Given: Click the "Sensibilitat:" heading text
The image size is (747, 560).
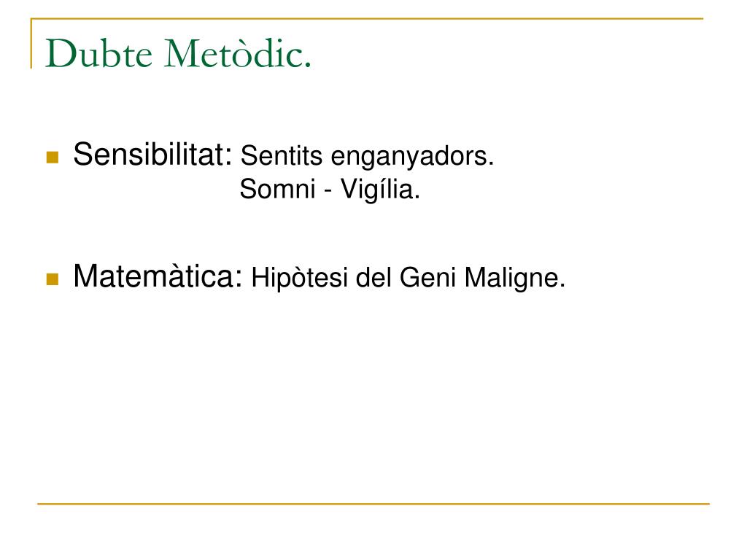Looking at the screenshot, I should (153, 155).
